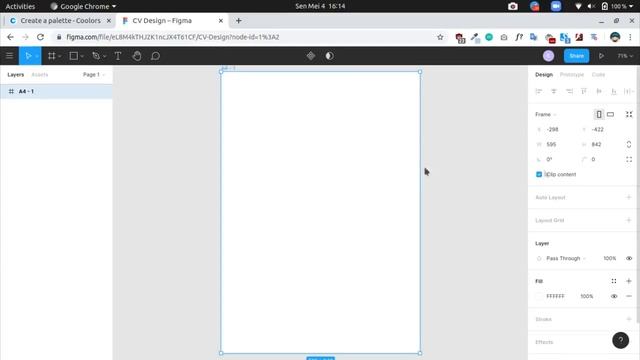Screen dimensions: 640x360
Task: Click the Share button
Action: 576,56
